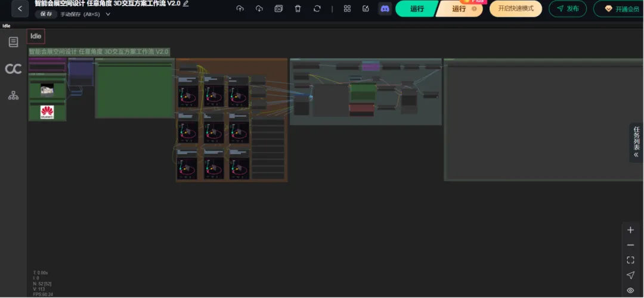Open the image gallery icon in toolbar

point(278,8)
